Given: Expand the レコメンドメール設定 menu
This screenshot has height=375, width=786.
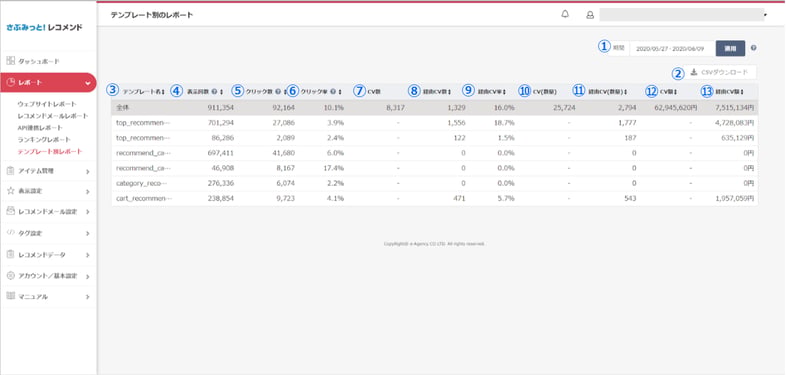Looking at the screenshot, I should point(48,212).
